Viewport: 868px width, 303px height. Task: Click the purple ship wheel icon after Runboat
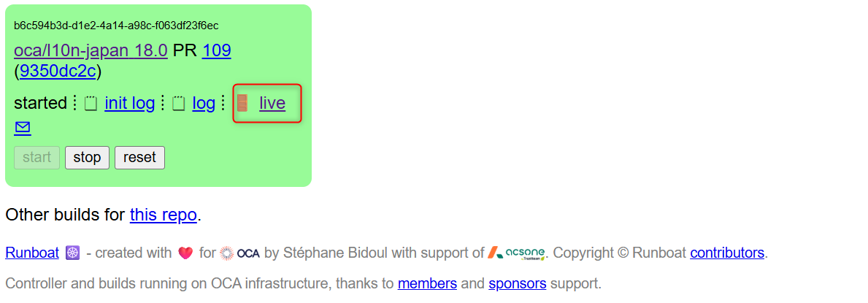point(72,253)
